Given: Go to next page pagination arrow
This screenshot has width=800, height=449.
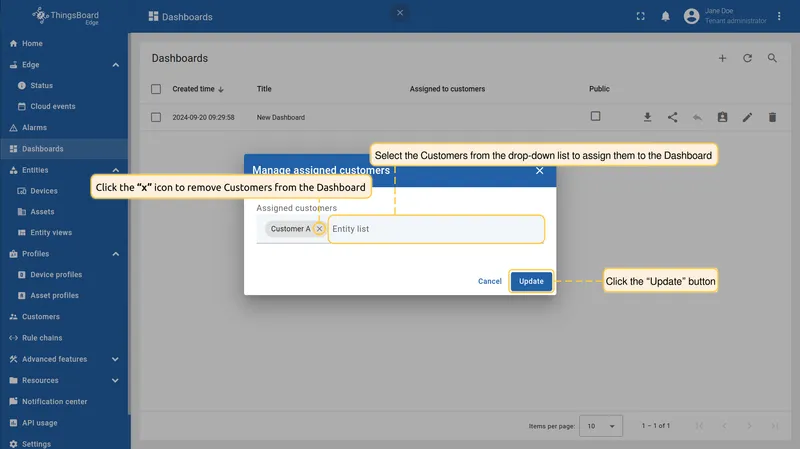Looking at the screenshot, I should [749, 426].
